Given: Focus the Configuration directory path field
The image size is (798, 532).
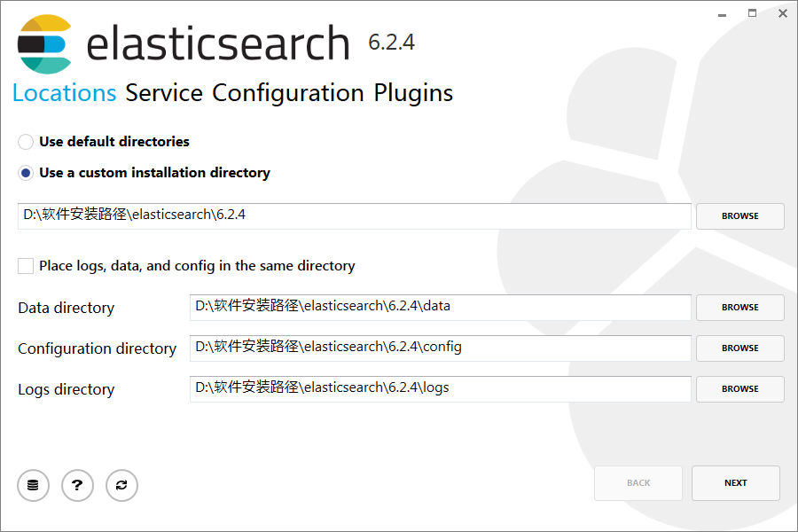Looking at the screenshot, I should tap(440, 348).
